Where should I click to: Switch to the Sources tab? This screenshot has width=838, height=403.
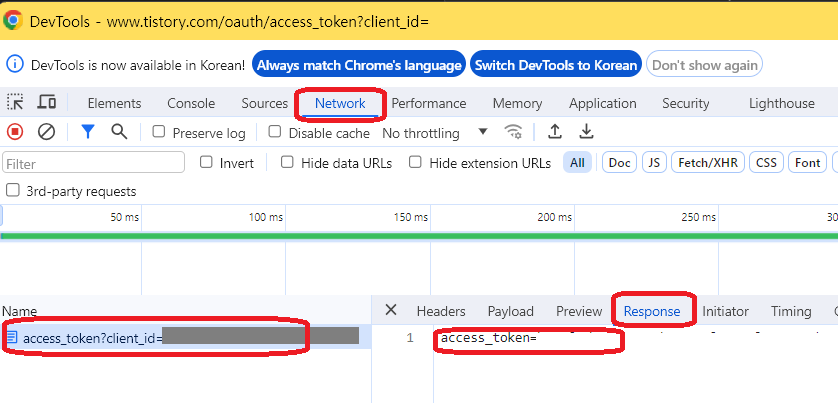click(265, 103)
